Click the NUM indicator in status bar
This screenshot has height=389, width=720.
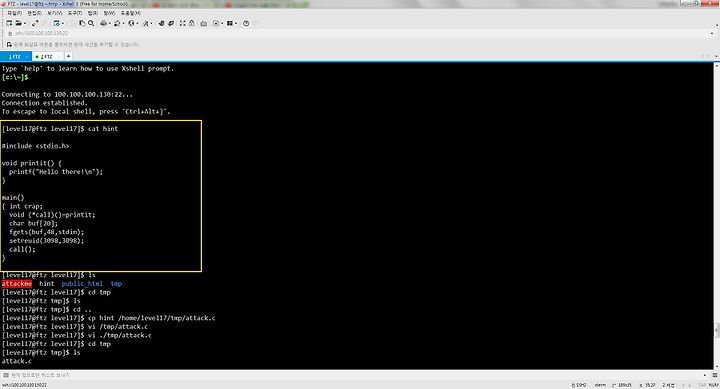[713, 385]
